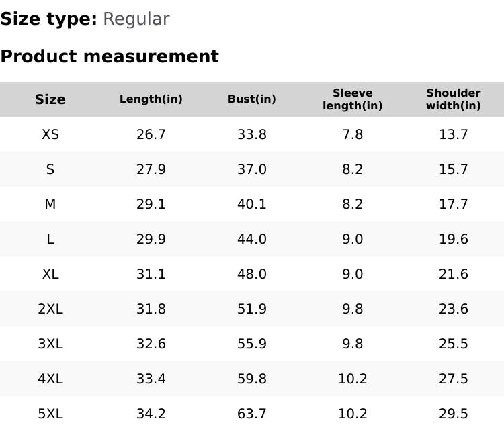Screen dimensions: 504x431
Task: Select the 2XL size row label
Action: [50, 309]
